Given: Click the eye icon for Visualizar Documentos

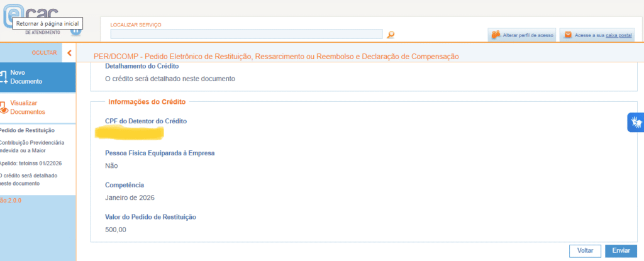Looking at the screenshot, I should click(3, 107).
